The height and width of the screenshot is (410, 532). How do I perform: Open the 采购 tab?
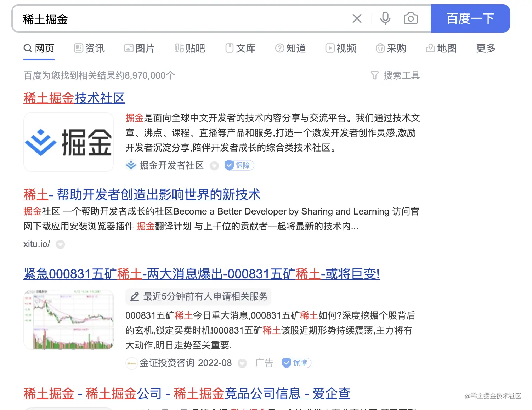tap(391, 48)
